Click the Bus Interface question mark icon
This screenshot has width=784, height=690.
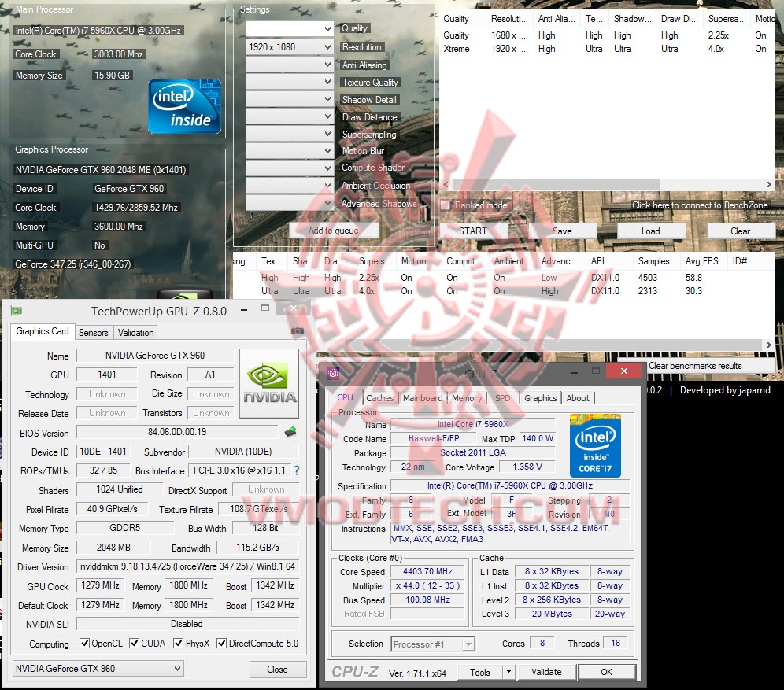pos(297,470)
